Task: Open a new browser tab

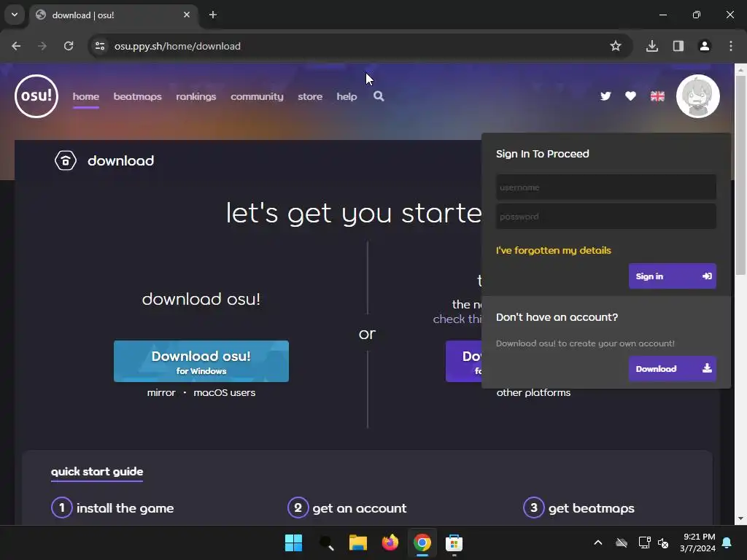Action: point(213,15)
